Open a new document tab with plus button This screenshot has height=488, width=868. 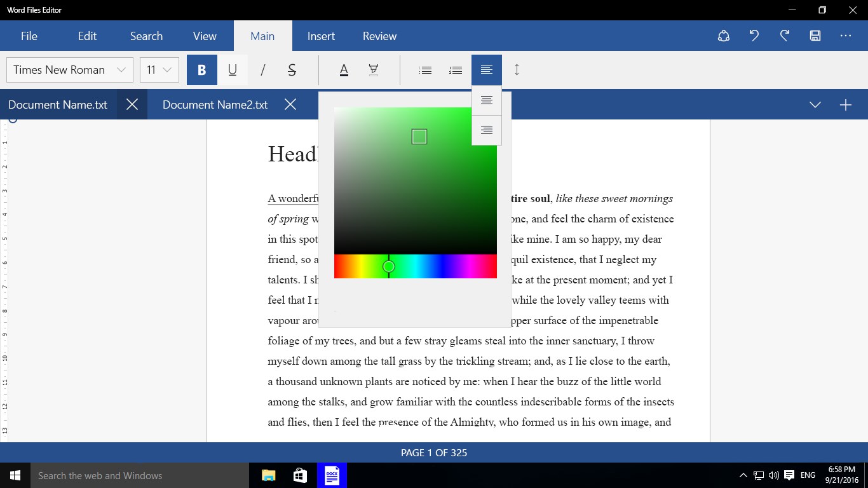846,104
